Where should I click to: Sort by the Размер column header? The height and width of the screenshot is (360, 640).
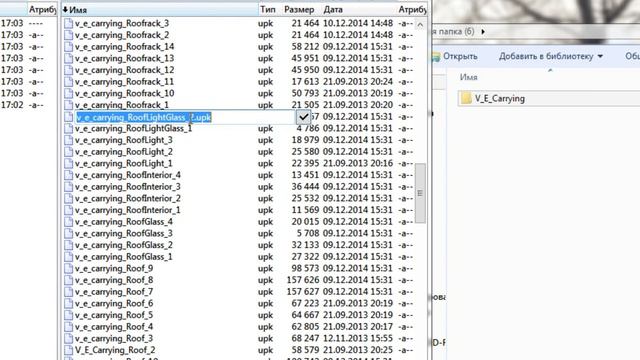pos(299,9)
